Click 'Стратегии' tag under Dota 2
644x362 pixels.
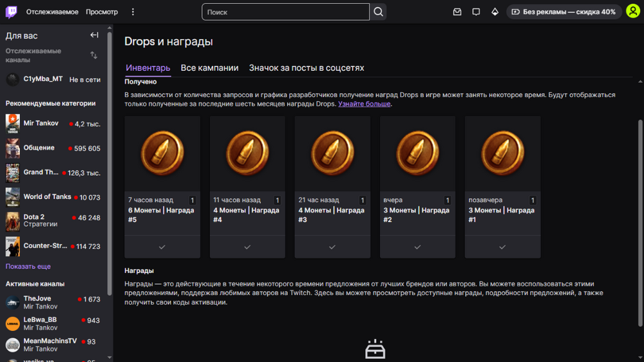[40, 224]
